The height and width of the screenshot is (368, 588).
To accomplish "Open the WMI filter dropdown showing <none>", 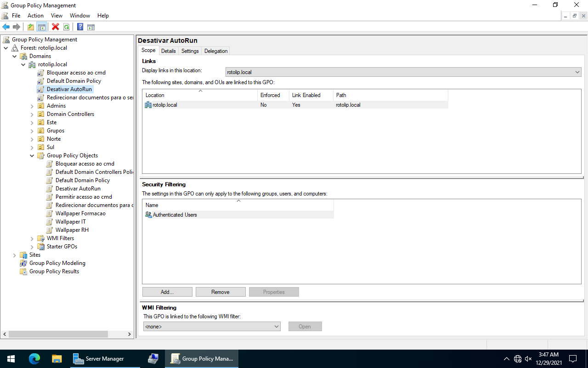I will tap(212, 327).
